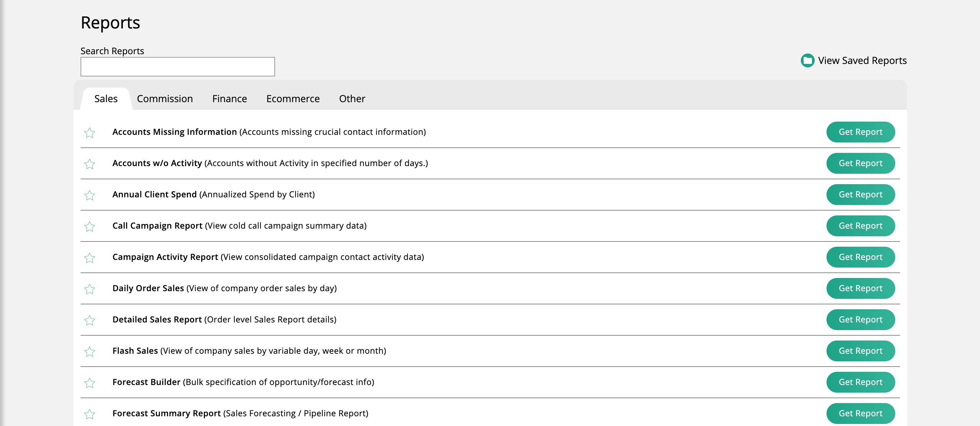The height and width of the screenshot is (426, 980).
Task: Get Report for Flash Sales
Action: [860, 351]
